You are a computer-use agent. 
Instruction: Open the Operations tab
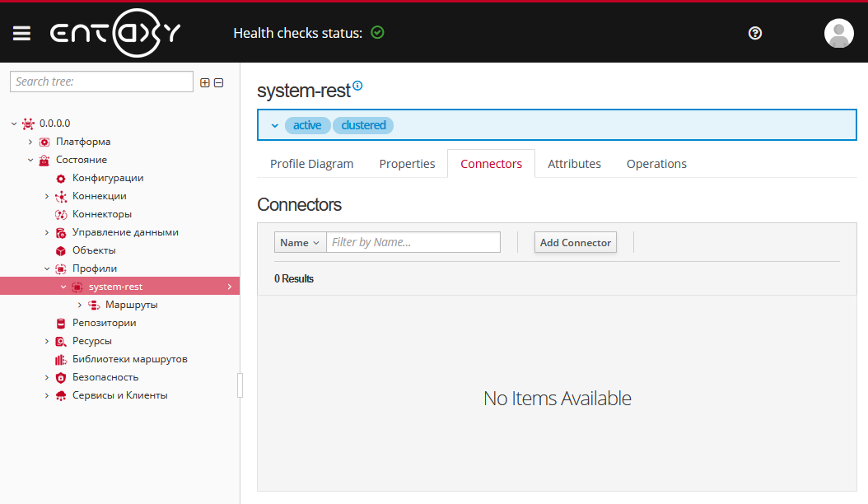656,163
